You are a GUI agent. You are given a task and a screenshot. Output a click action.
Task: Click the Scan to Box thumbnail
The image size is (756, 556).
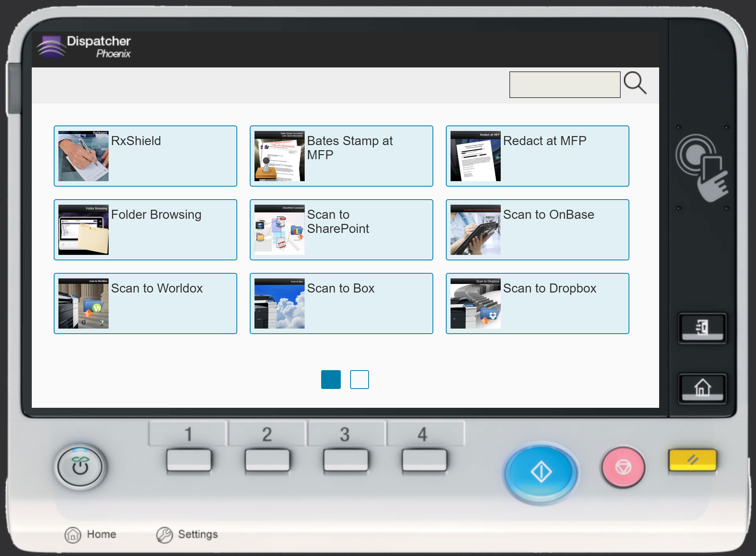point(280,303)
